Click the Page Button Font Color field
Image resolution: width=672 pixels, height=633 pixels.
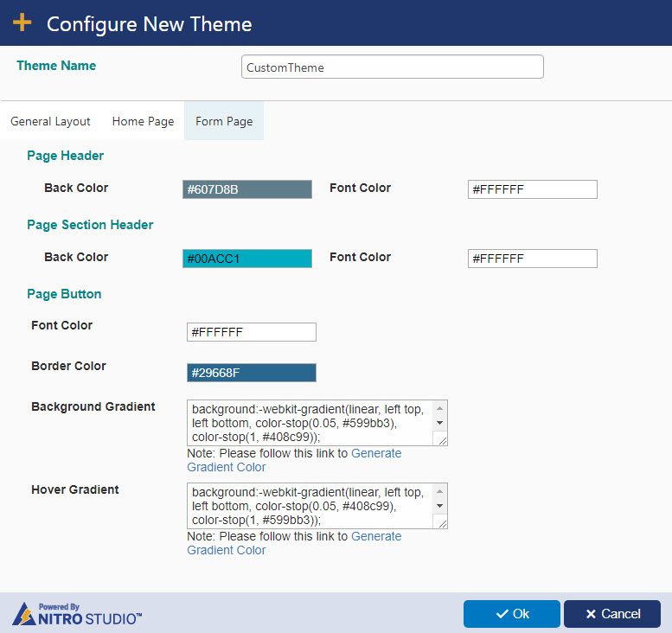tap(252, 332)
